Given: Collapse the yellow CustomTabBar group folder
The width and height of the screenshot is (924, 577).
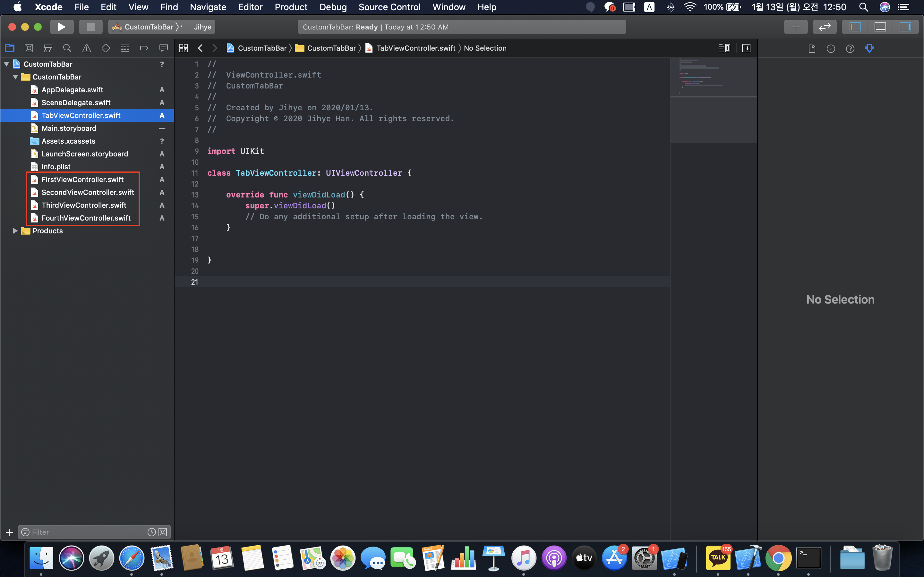Looking at the screenshot, I should (15, 77).
